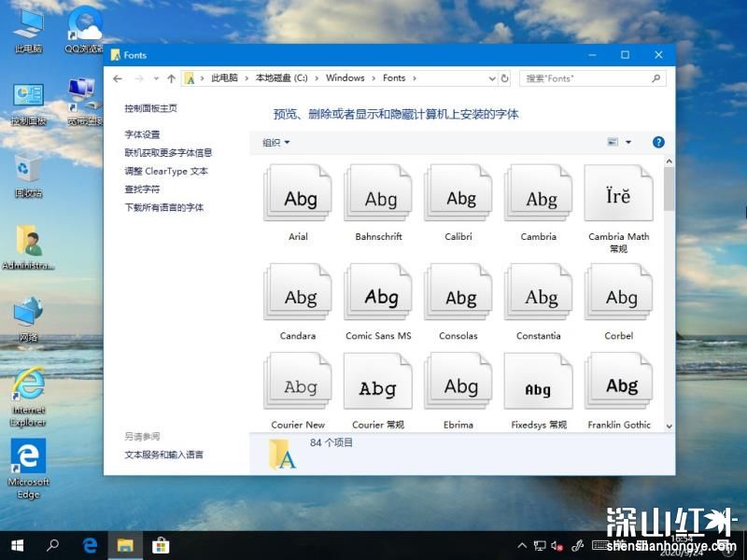The height and width of the screenshot is (560, 747).
Task: Expand the breadcrumb chevron after Fonts
Action: click(416, 78)
